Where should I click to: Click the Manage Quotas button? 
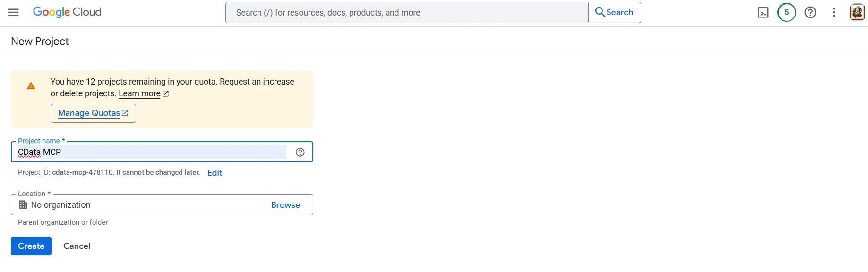coord(93,113)
